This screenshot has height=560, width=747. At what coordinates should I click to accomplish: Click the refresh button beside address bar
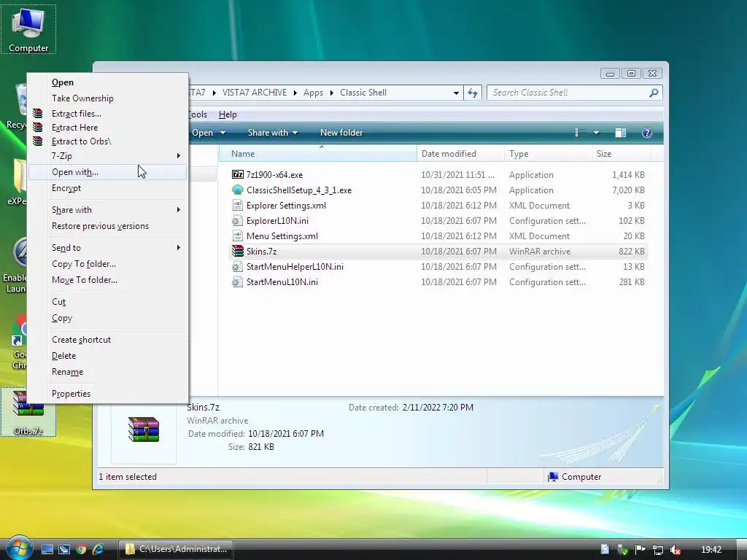tap(473, 93)
